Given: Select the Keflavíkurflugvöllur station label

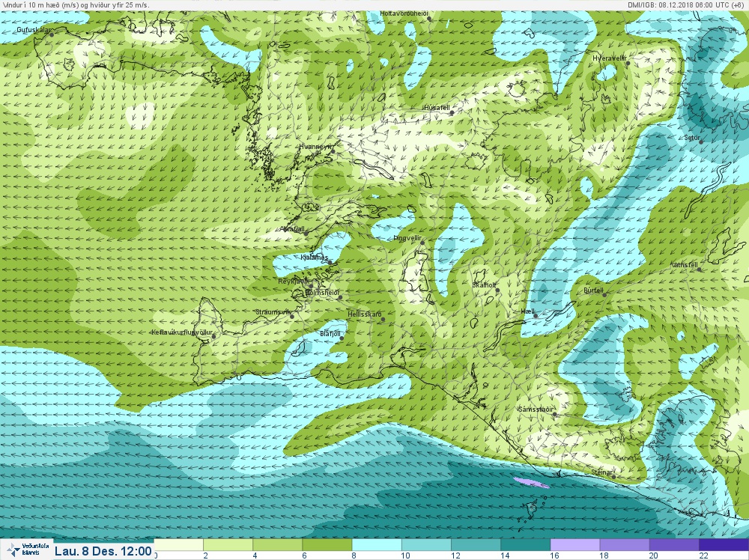Looking at the screenshot, I should click(x=182, y=332).
